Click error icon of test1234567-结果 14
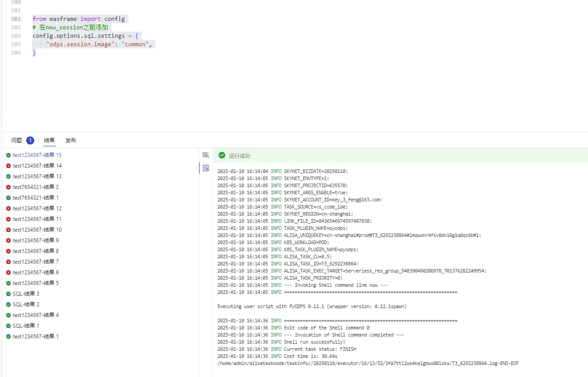 click(8, 166)
